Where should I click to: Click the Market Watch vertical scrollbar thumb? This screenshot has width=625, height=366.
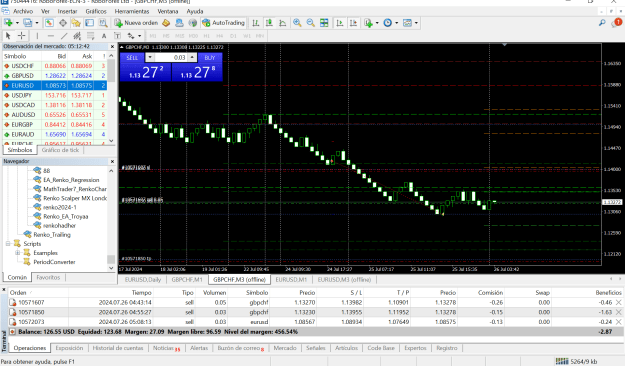click(x=112, y=72)
